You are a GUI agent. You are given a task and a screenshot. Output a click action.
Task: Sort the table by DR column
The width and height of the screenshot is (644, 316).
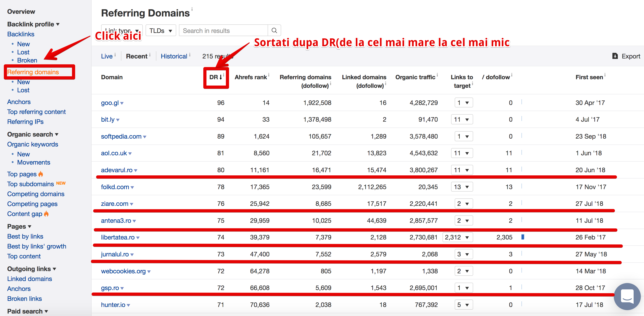pos(216,77)
